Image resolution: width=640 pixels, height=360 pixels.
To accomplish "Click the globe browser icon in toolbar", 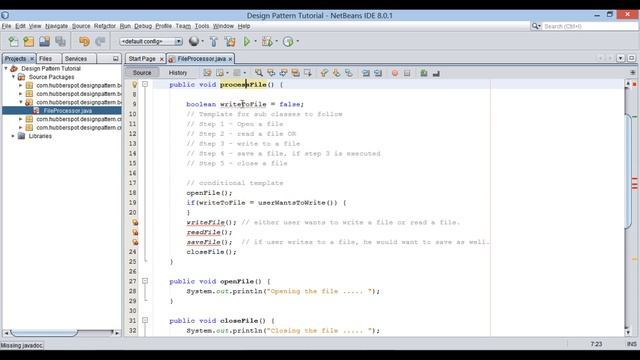I will coord(194,41).
